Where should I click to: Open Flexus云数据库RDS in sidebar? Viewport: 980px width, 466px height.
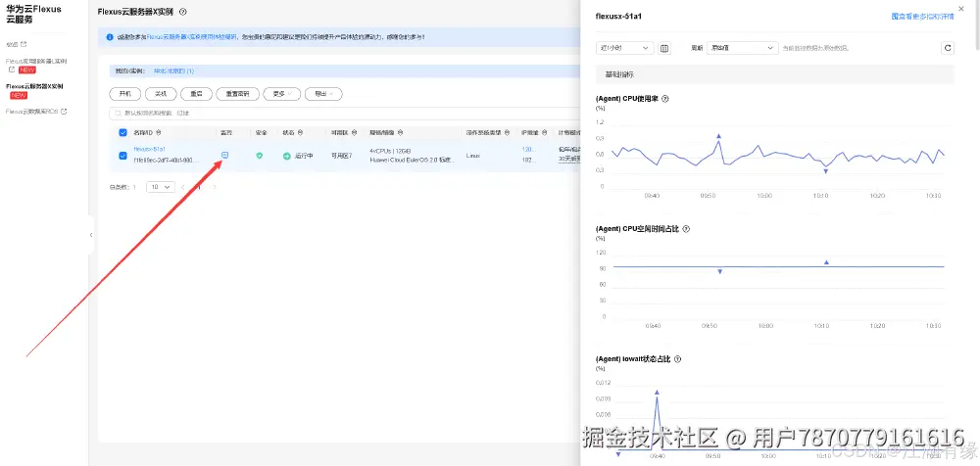tap(32, 112)
